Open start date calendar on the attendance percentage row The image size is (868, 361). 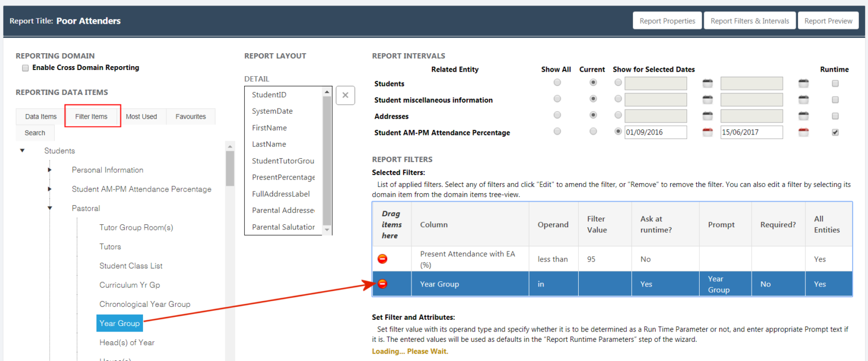click(x=709, y=132)
